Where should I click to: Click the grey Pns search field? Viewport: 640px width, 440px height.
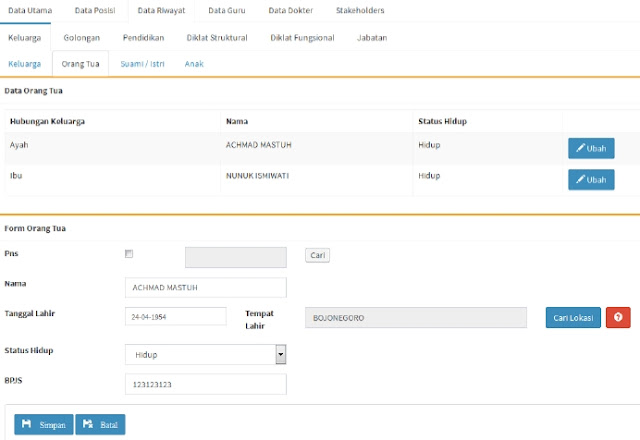(236, 257)
